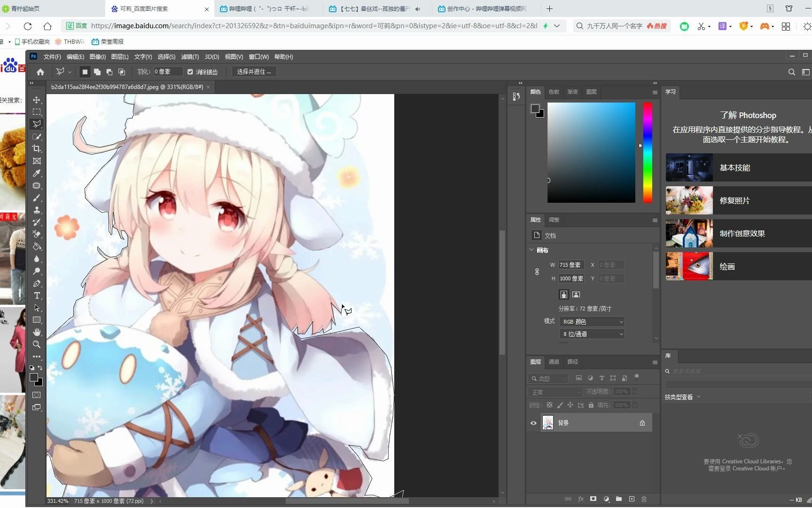The width and height of the screenshot is (812, 508).
Task: Select the Paint Bucket tool
Action: click(x=37, y=246)
